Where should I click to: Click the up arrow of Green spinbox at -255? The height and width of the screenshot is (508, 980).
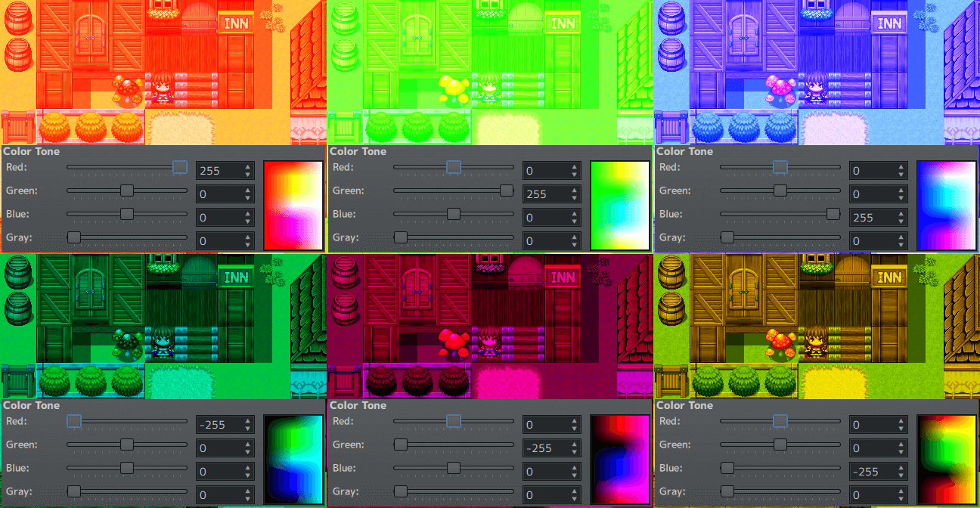coord(574,444)
